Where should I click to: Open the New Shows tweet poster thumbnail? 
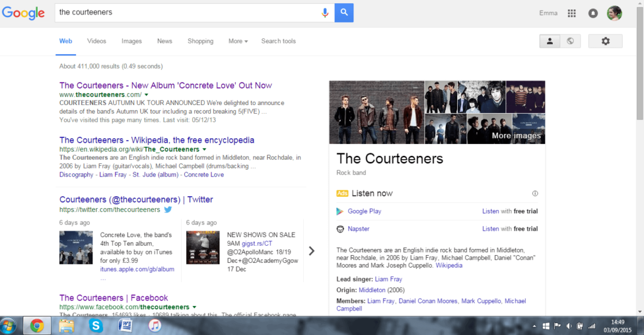pyautogui.click(x=203, y=248)
